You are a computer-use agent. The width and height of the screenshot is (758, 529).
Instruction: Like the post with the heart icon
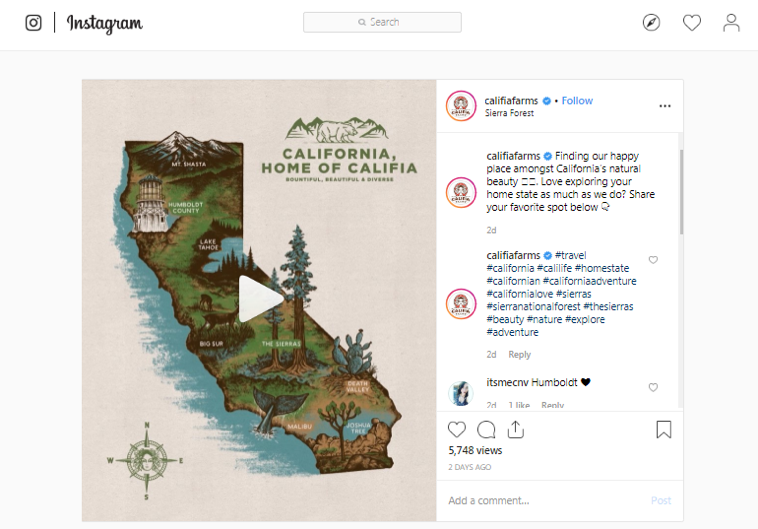coord(456,429)
